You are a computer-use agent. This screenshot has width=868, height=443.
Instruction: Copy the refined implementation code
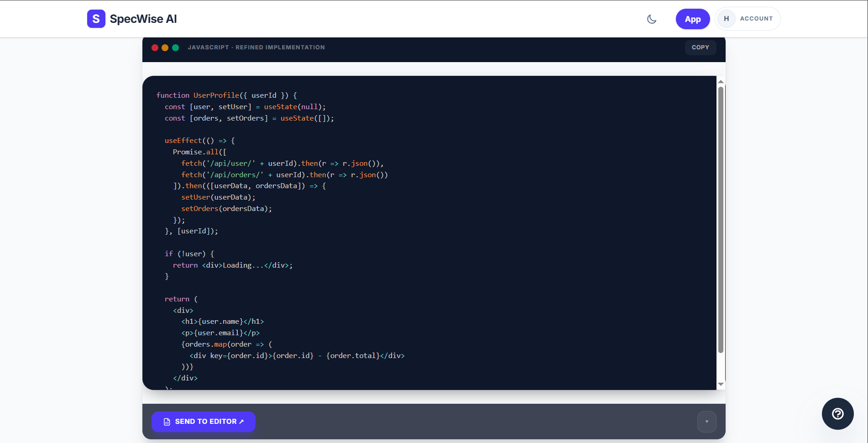coord(700,47)
